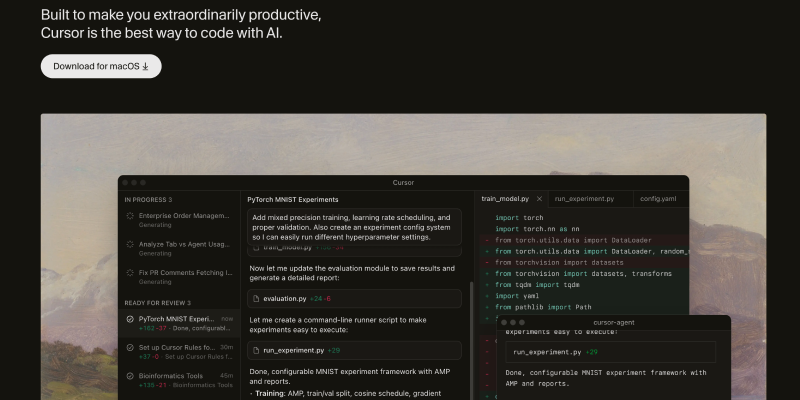This screenshot has height=400, width=800.
Task: Click the cursor-agent window title bar
Action: (614, 322)
